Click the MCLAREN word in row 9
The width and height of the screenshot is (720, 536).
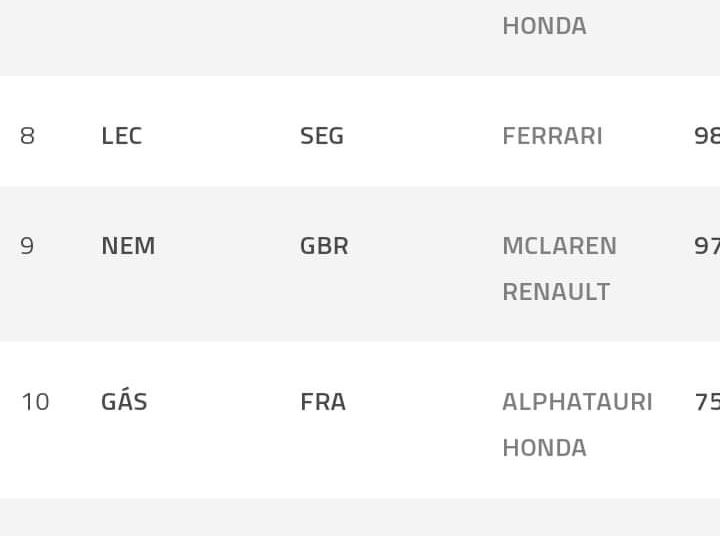(x=559, y=246)
